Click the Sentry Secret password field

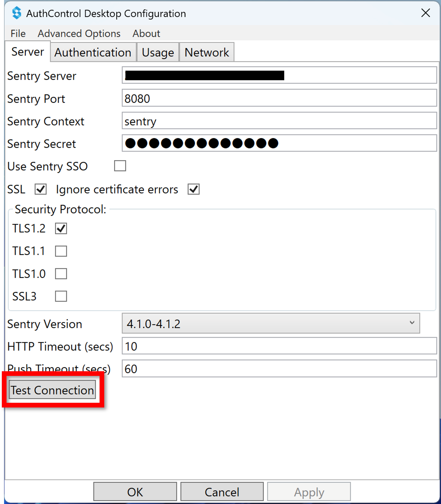[279, 143]
